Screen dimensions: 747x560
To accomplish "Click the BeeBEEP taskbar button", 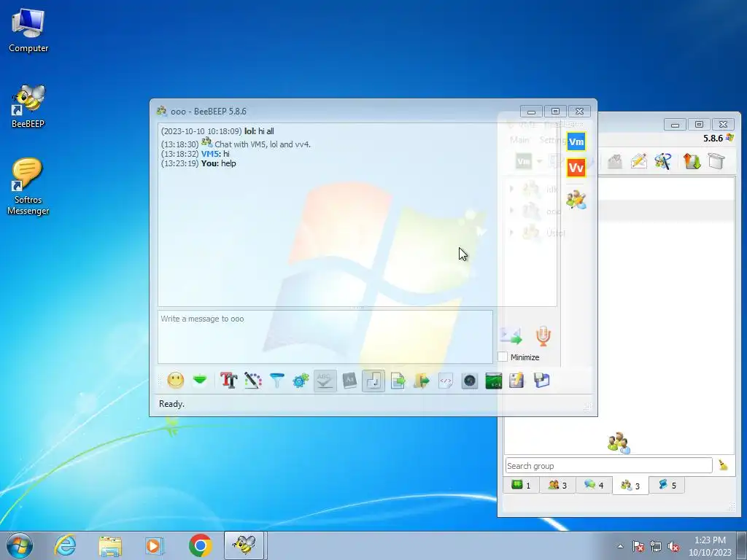I will click(244, 545).
